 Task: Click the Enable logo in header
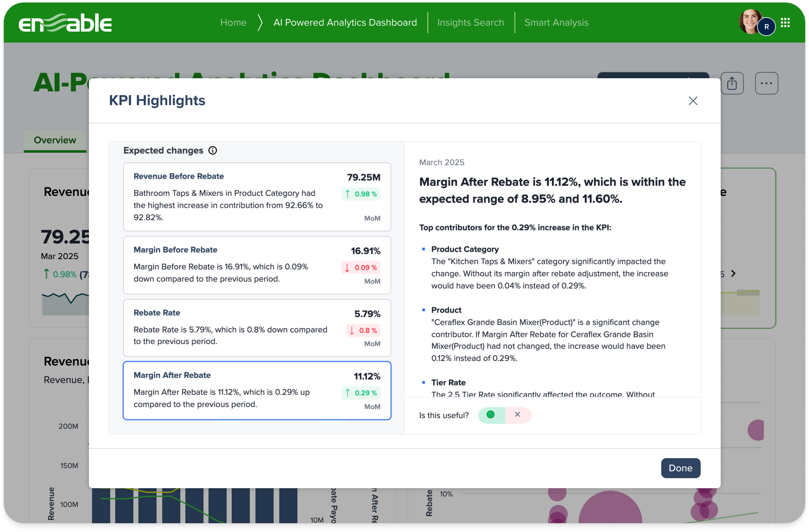click(65, 23)
